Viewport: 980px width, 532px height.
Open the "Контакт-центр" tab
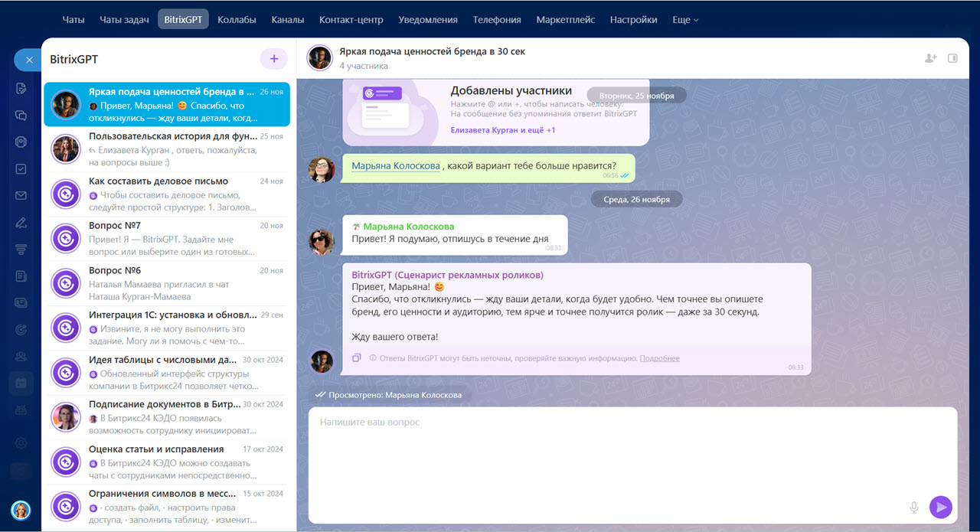[351, 20]
